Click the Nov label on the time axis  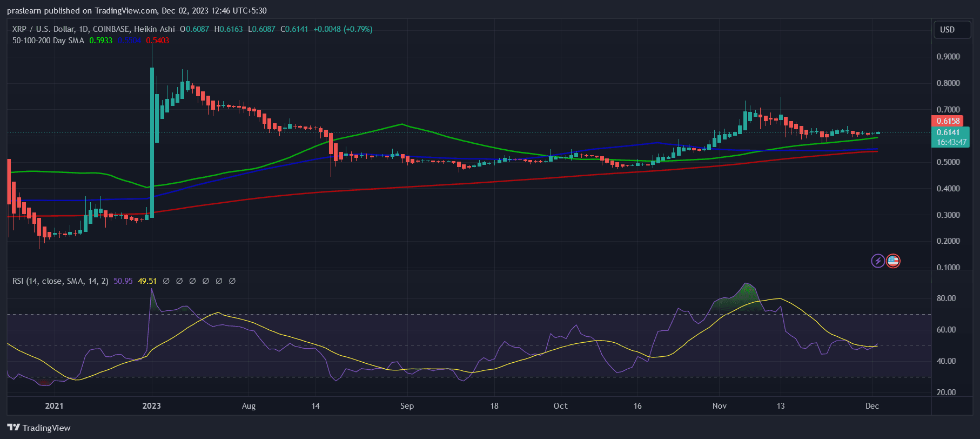pos(719,406)
